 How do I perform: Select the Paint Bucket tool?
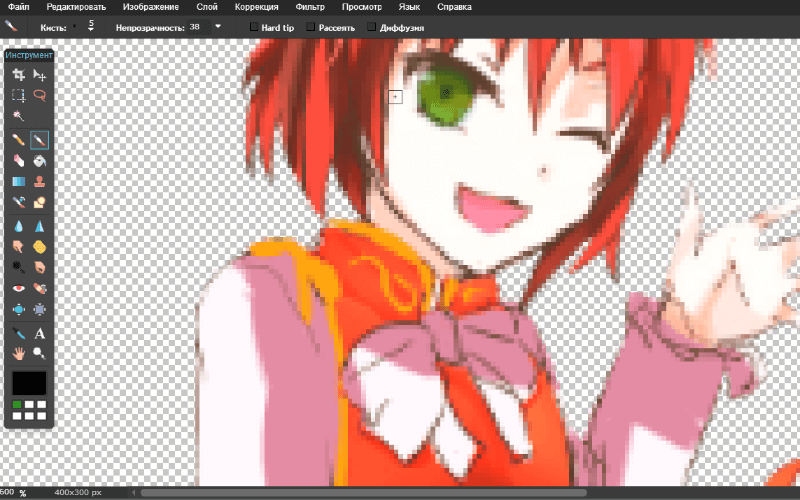(x=40, y=161)
